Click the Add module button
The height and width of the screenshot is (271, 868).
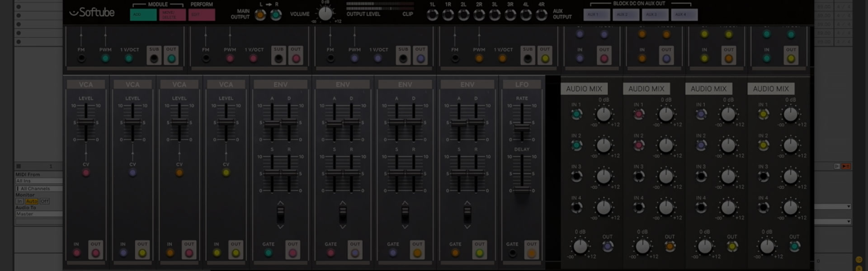click(143, 15)
